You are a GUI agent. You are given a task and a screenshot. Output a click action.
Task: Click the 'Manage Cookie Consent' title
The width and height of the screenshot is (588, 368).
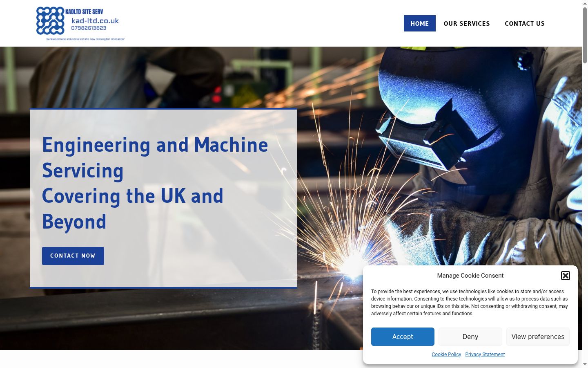tap(470, 276)
